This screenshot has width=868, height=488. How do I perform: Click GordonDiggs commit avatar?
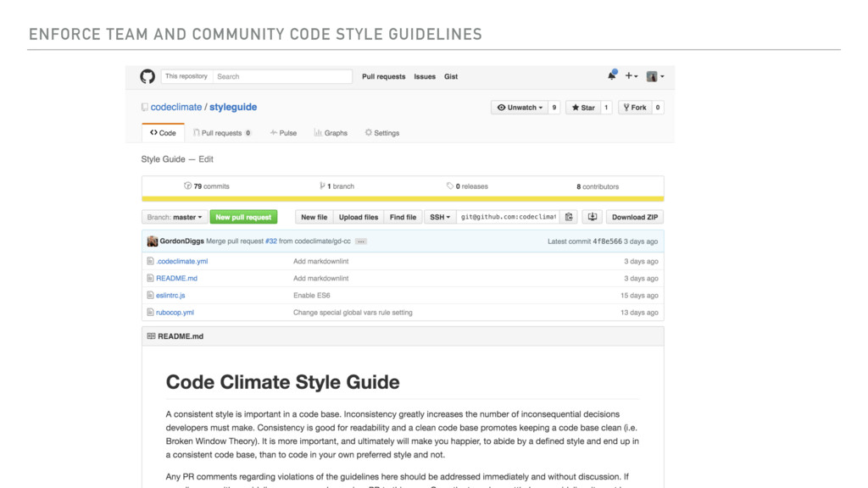[153, 241]
